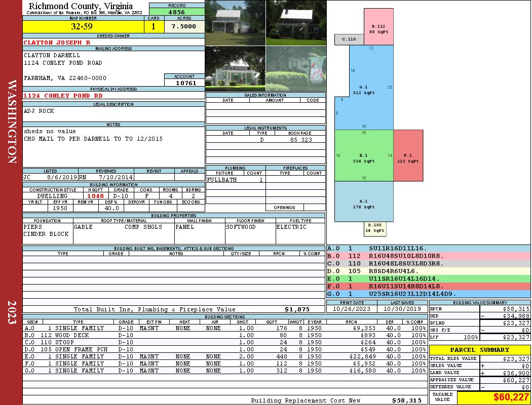
Task: Click DEP amount $34,988 in value summary
Action: (x=516, y=316)
